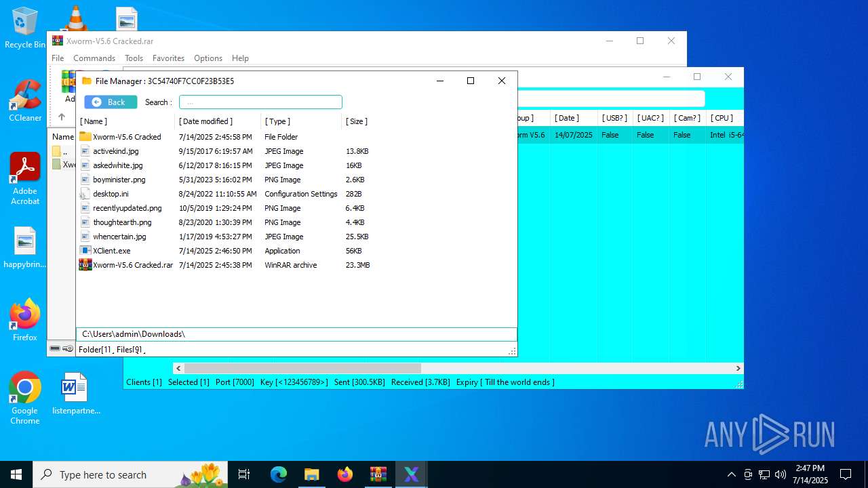
Task: Open the Firefox desktop shortcut
Action: [25, 320]
